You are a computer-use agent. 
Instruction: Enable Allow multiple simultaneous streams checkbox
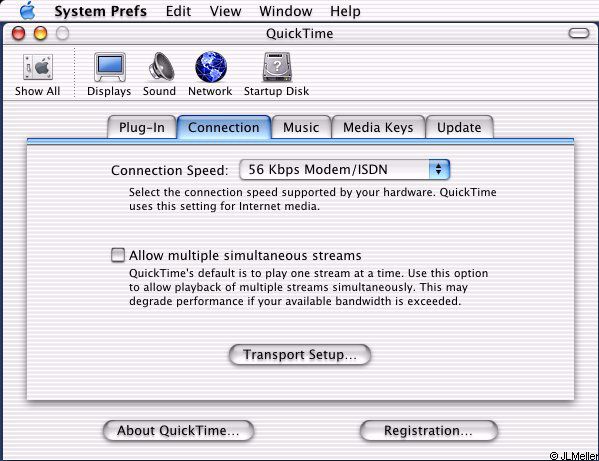tap(118, 255)
